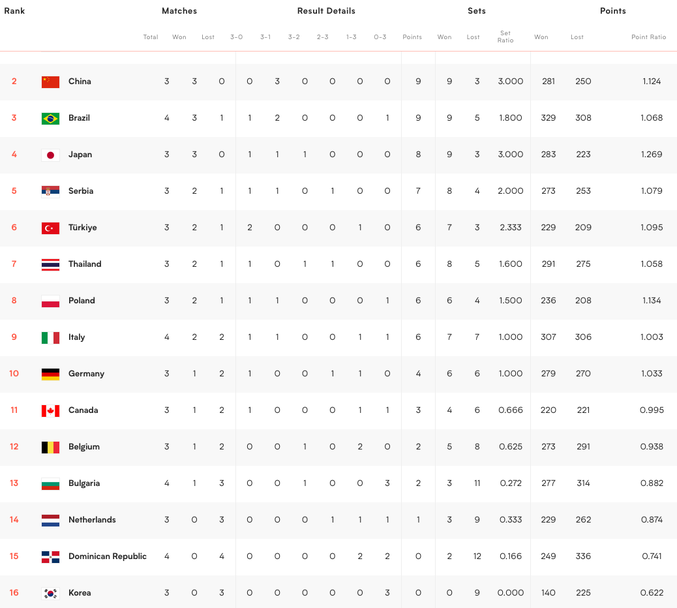The height and width of the screenshot is (608, 677).
Task: Select the Netherlands team name
Action: [92, 520]
